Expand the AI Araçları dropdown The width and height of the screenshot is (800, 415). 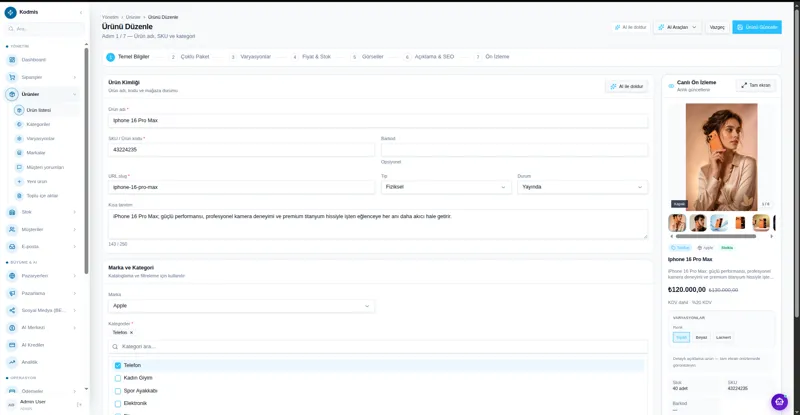point(677,27)
